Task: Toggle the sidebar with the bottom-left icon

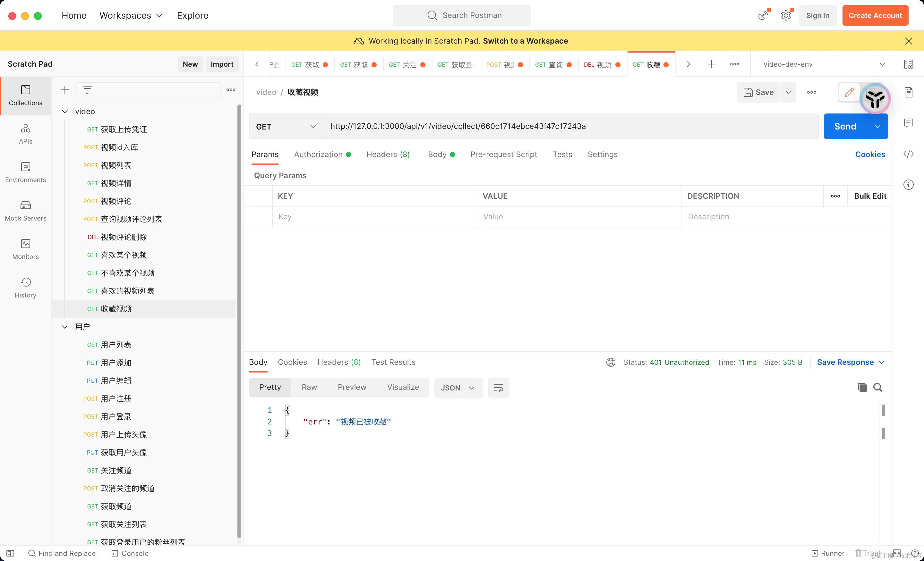Action: click(11, 553)
